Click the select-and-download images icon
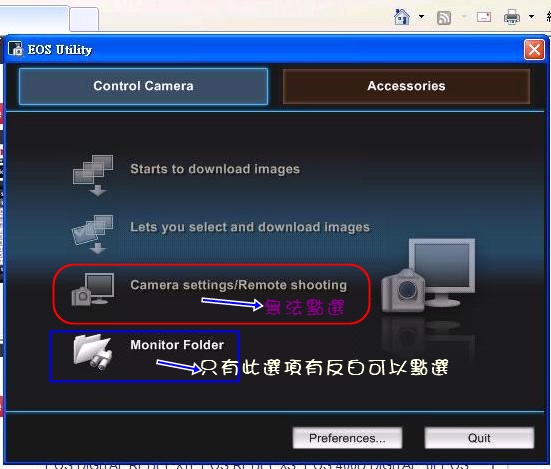 click(93, 234)
